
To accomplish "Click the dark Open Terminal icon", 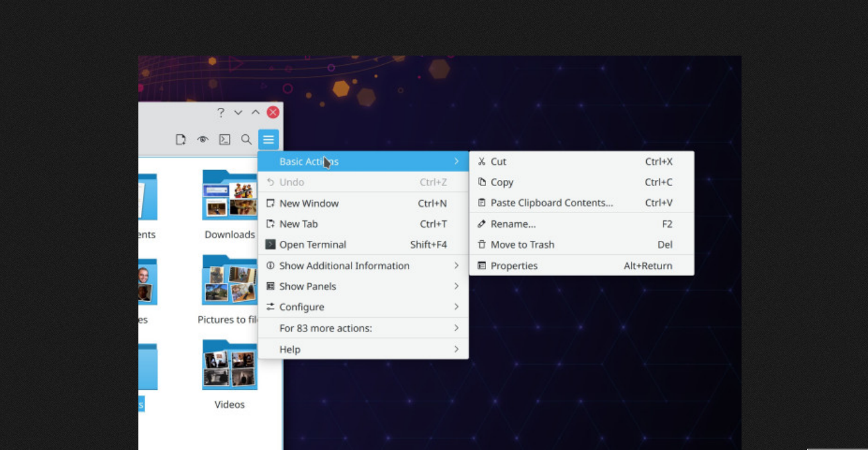I will pyautogui.click(x=270, y=244).
